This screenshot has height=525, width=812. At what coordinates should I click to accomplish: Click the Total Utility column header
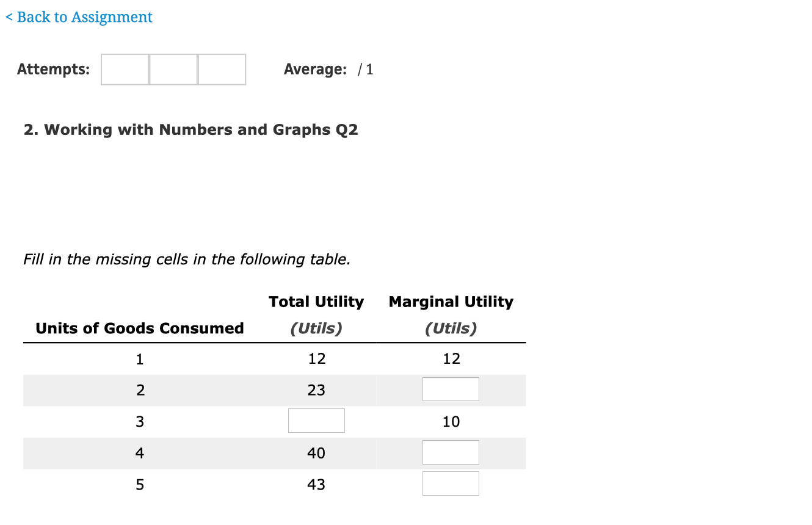[316, 302]
